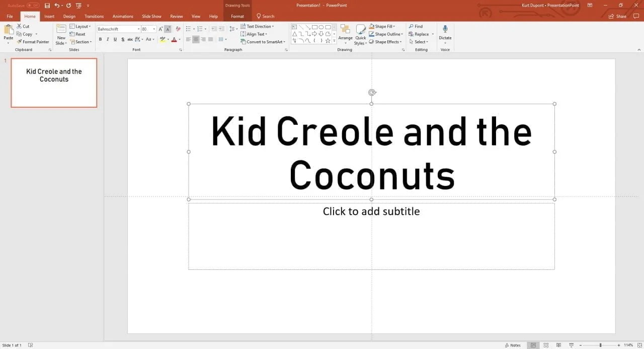Switch to Slide Sorter view
Viewport: 644px width, 349px height.
pyautogui.click(x=545, y=345)
